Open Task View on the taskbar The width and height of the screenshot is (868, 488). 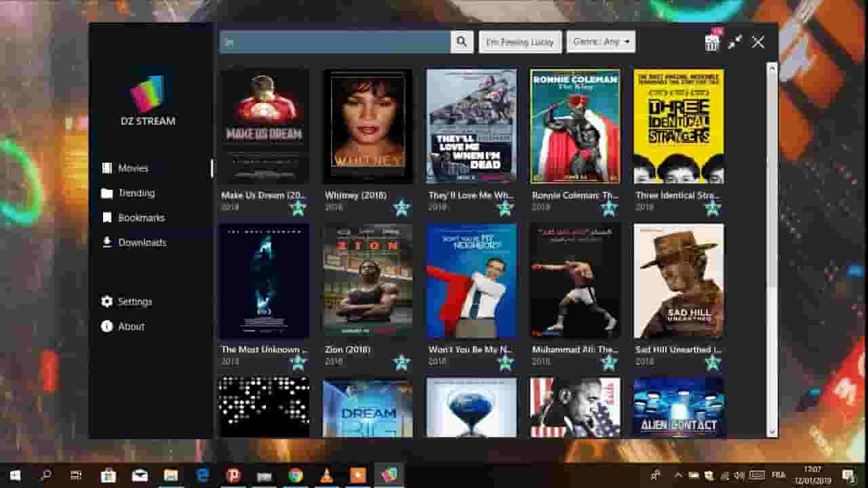[x=77, y=475]
